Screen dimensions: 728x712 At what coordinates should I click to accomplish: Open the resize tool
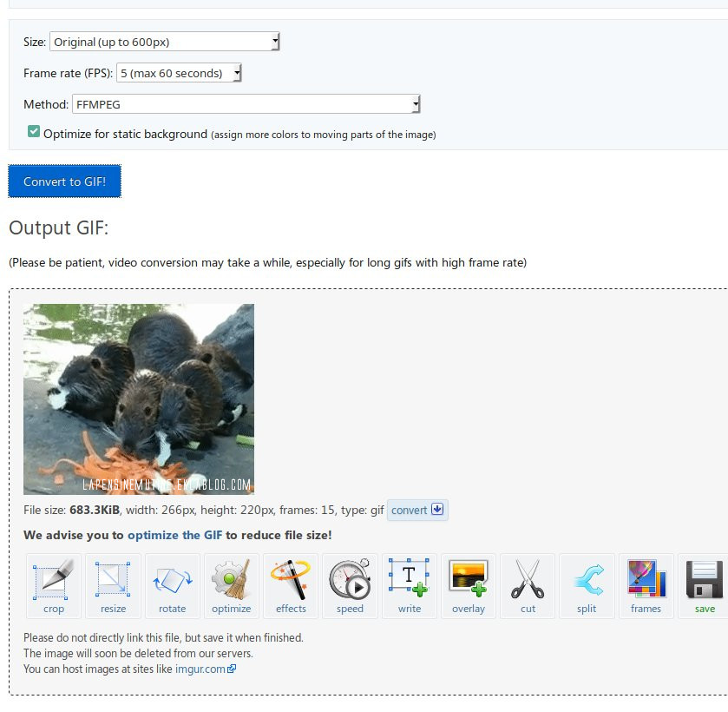click(x=113, y=585)
